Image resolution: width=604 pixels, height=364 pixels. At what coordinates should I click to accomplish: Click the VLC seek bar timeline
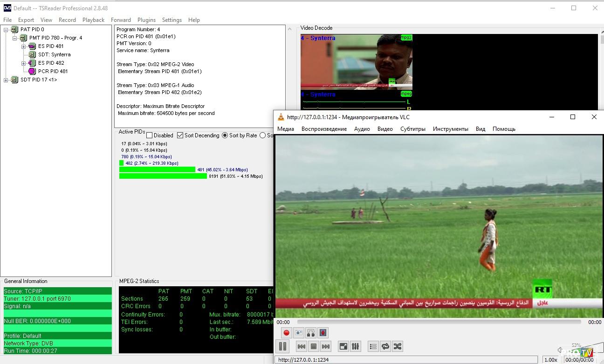438,322
